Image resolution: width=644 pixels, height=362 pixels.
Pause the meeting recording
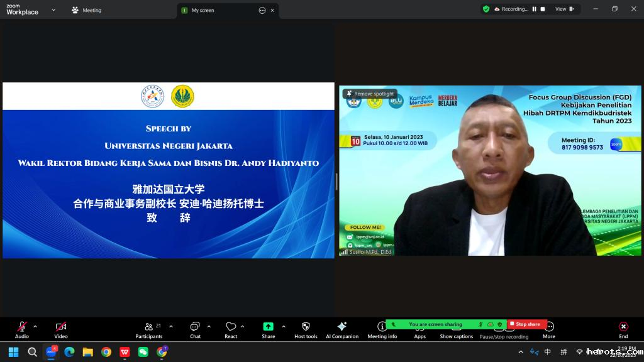[534, 9]
